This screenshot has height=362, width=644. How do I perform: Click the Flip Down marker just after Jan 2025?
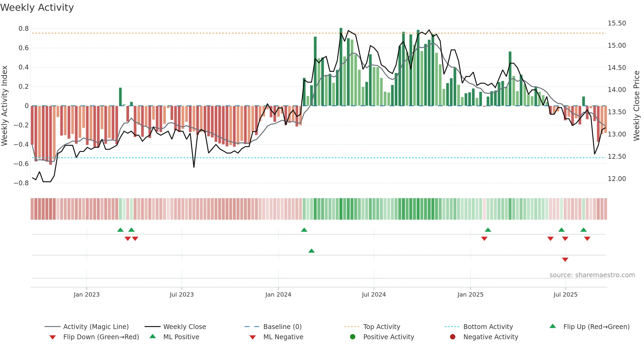[x=484, y=239]
